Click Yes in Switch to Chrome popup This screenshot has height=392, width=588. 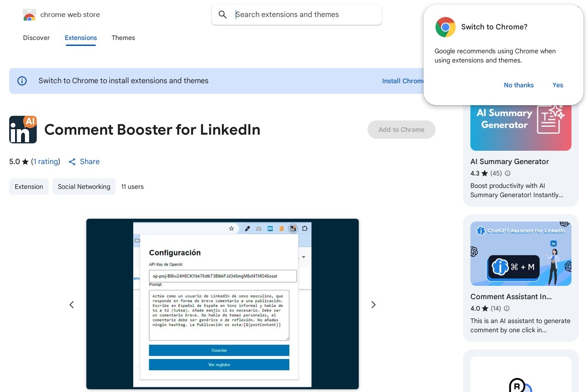[558, 85]
